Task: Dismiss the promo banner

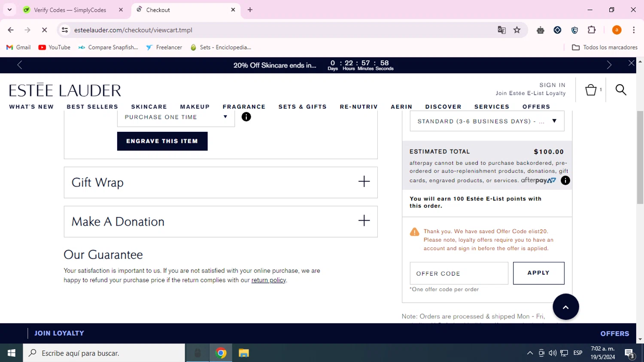Action: tap(631, 63)
